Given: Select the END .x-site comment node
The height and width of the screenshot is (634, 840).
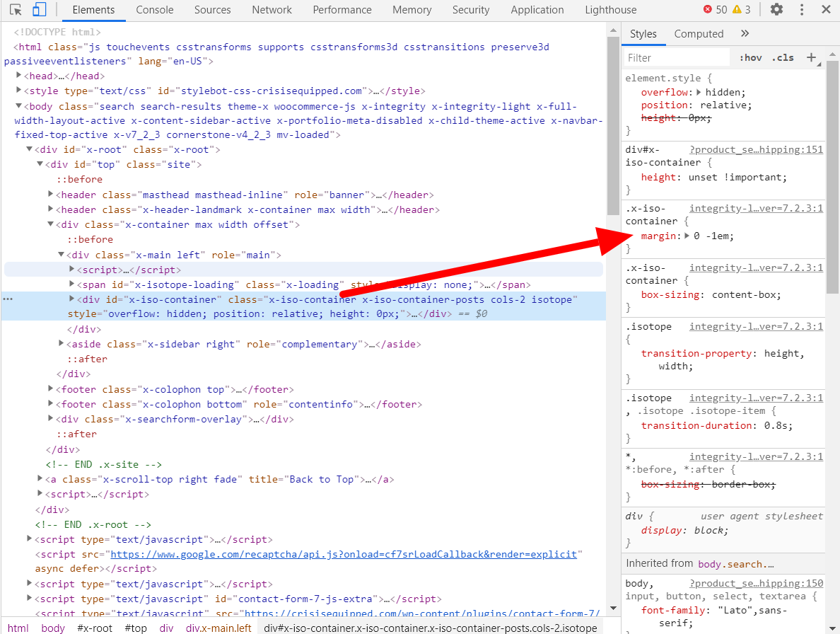Looking at the screenshot, I should click(103, 465).
